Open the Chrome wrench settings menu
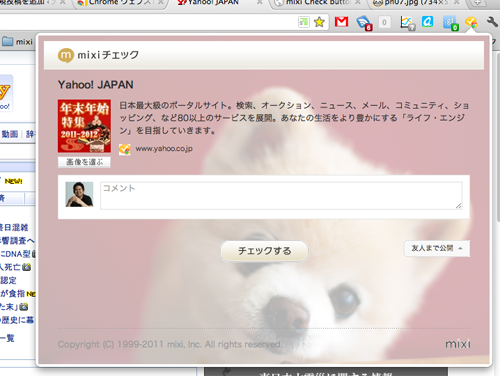Screen dimensions: 500x376 [x=492, y=22]
